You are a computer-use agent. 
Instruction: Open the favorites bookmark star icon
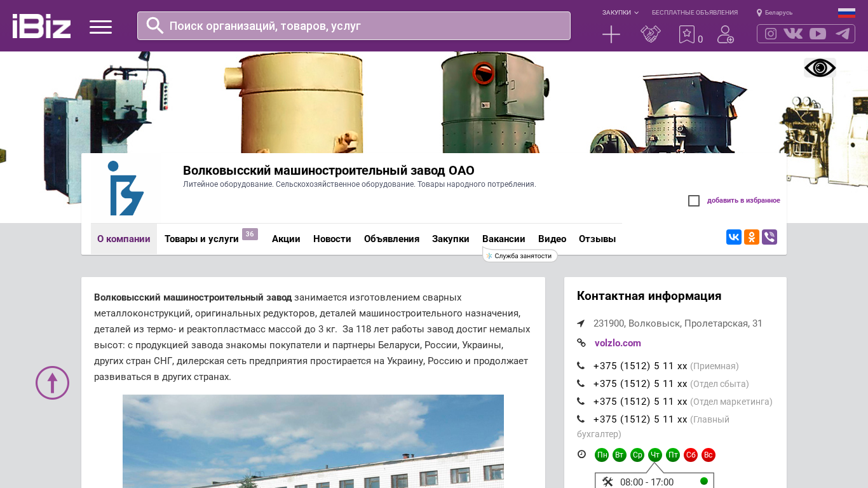(687, 34)
